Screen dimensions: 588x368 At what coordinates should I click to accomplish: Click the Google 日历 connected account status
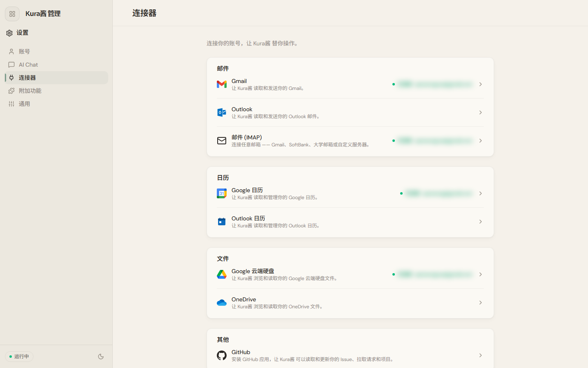(x=437, y=193)
